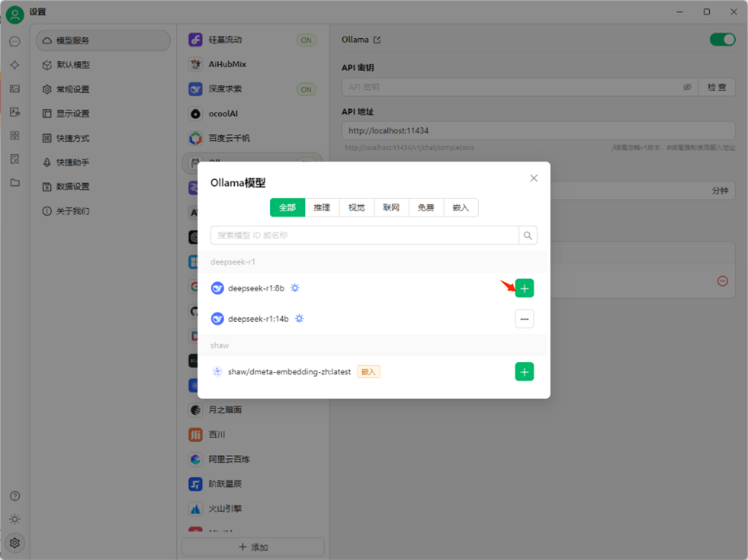Open the agents sparkle icon in sidebar
748x560 pixels.
click(15, 65)
